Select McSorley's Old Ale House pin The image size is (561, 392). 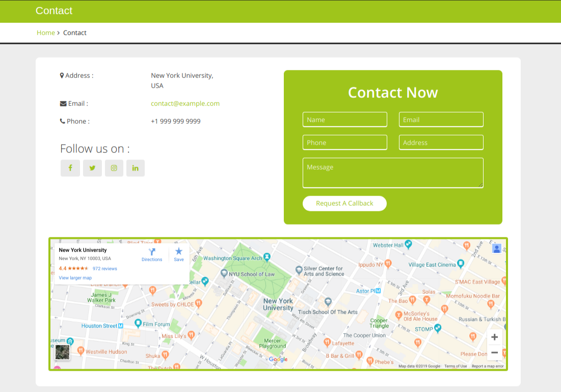pyautogui.click(x=398, y=315)
